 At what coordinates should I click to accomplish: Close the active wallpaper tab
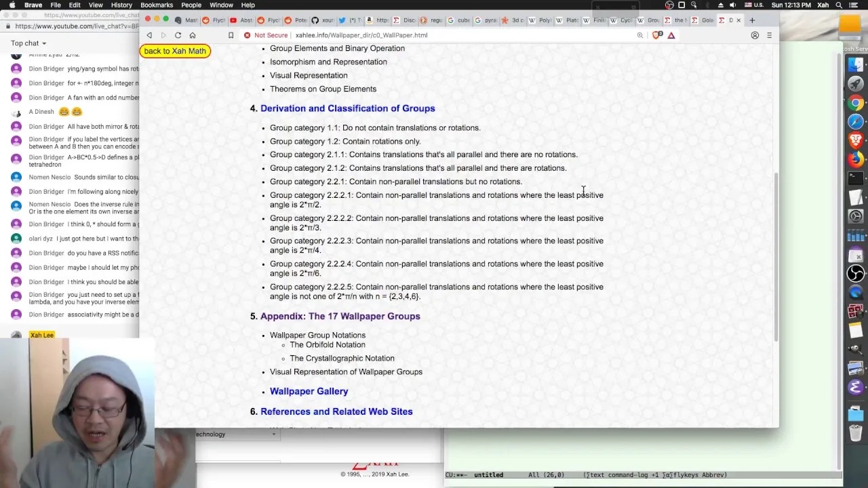point(738,20)
